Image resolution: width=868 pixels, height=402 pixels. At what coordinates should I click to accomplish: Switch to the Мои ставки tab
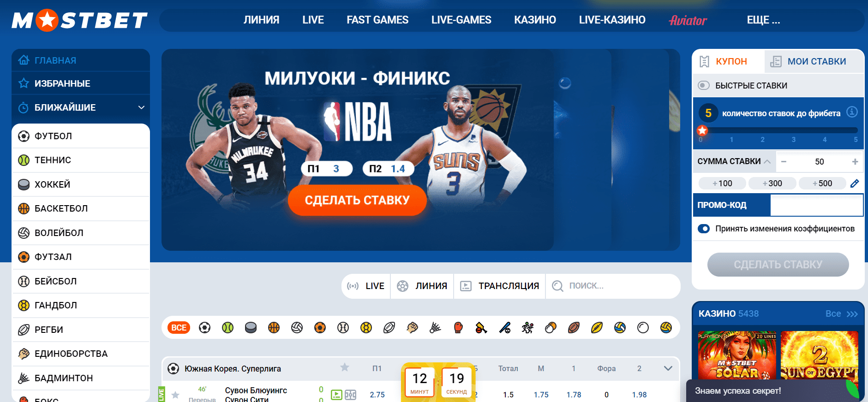click(x=815, y=61)
